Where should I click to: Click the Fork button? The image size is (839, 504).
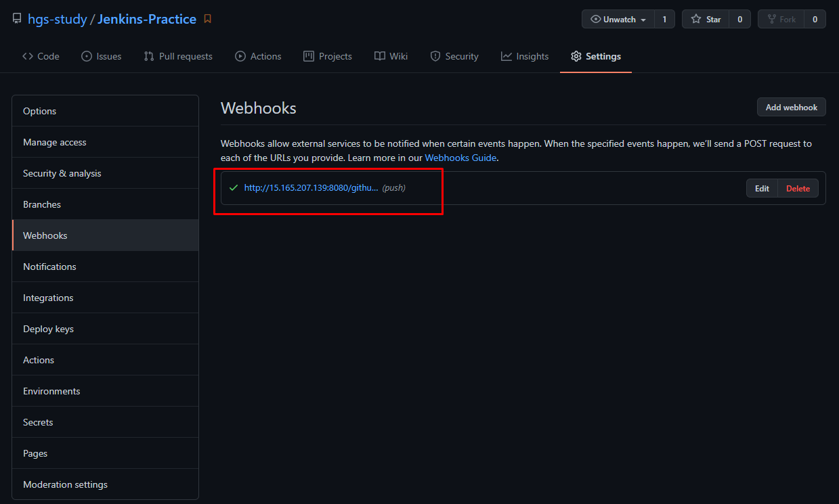click(781, 20)
